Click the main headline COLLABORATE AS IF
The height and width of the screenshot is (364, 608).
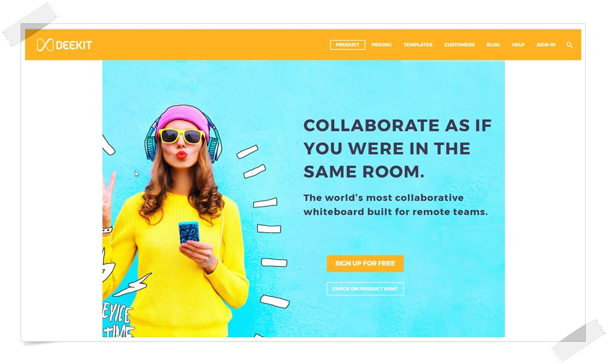tap(397, 126)
